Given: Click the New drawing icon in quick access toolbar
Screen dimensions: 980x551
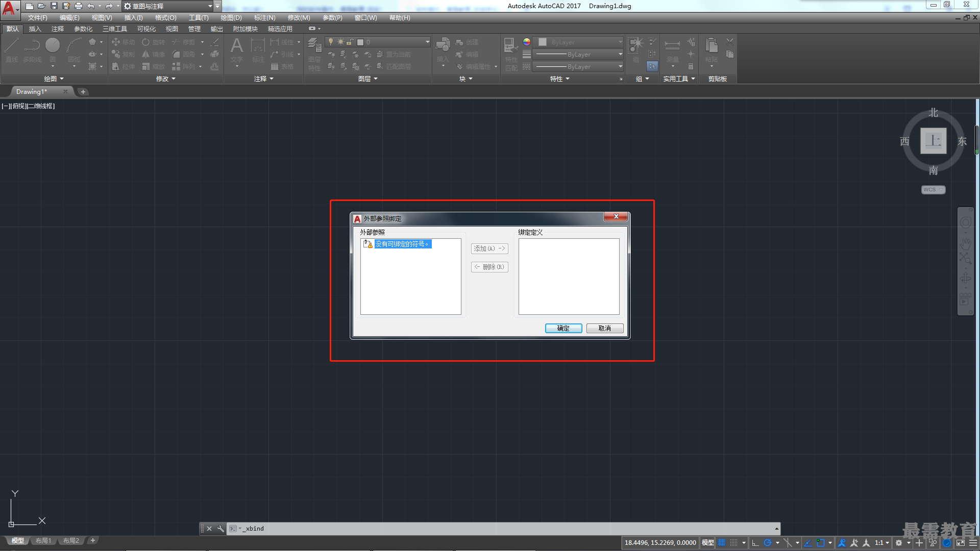Looking at the screenshot, I should coord(30,6).
